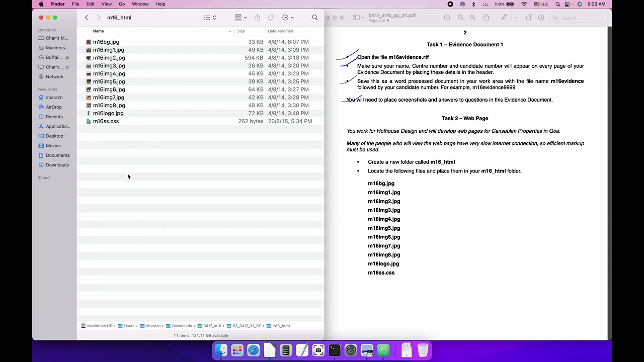
Task: Open Spotlight search in menu bar
Action: [558, 4]
